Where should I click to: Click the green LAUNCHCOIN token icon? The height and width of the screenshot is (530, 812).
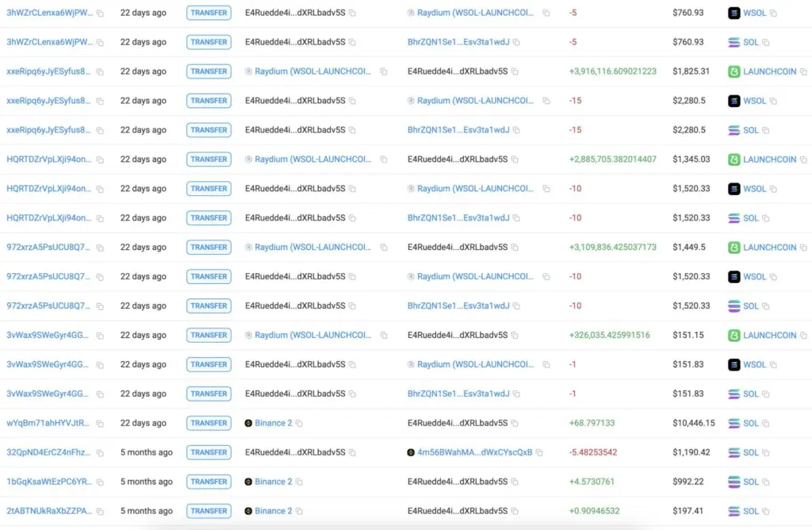[733, 71]
